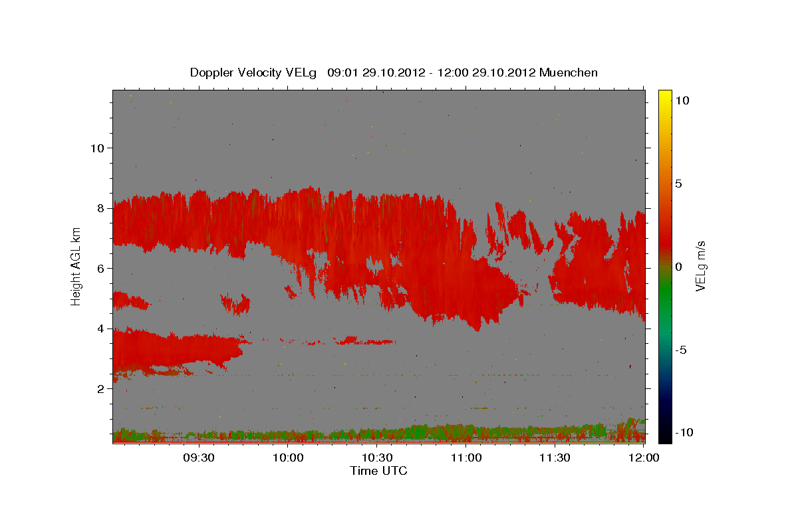The height and width of the screenshot is (532, 798).
Task: Click the 10:30 time tick label
Action: pos(377,458)
